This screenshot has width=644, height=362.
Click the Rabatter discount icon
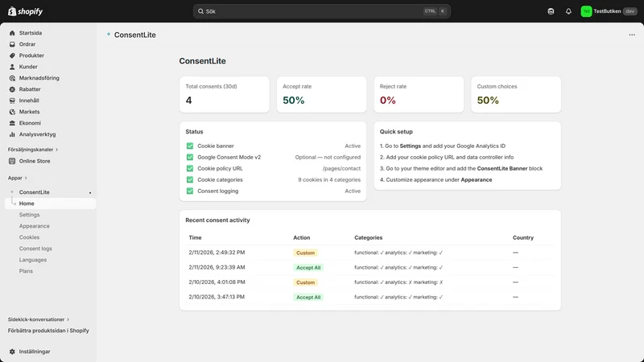click(12, 89)
